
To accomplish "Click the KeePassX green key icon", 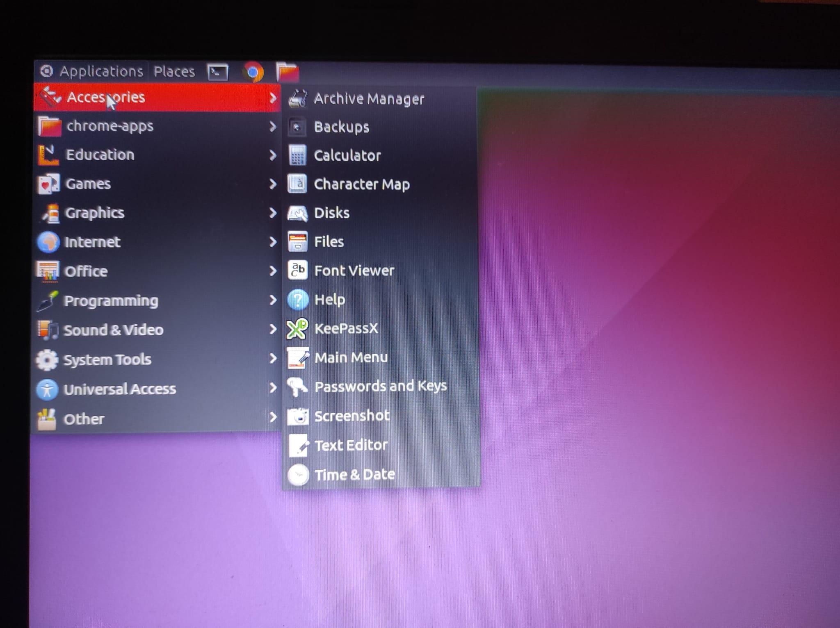I will click(x=297, y=329).
